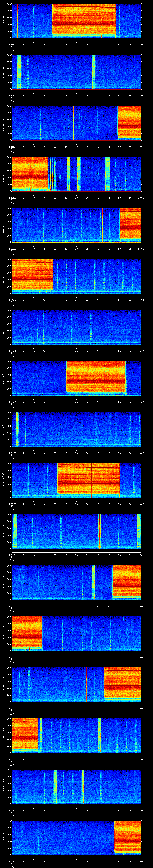Click the red noise block in the 11:23:00 spectrogram
Image resolution: width=153 pixels, height=868 pixels.
click(x=96, y=377)
